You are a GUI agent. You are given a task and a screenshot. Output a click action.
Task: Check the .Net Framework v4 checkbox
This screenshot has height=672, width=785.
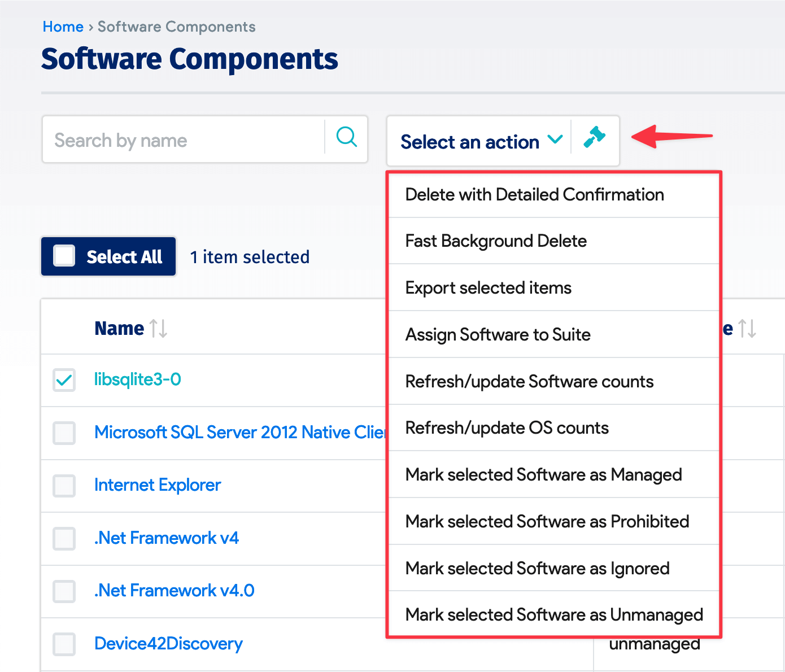click(x=64, y=538)
